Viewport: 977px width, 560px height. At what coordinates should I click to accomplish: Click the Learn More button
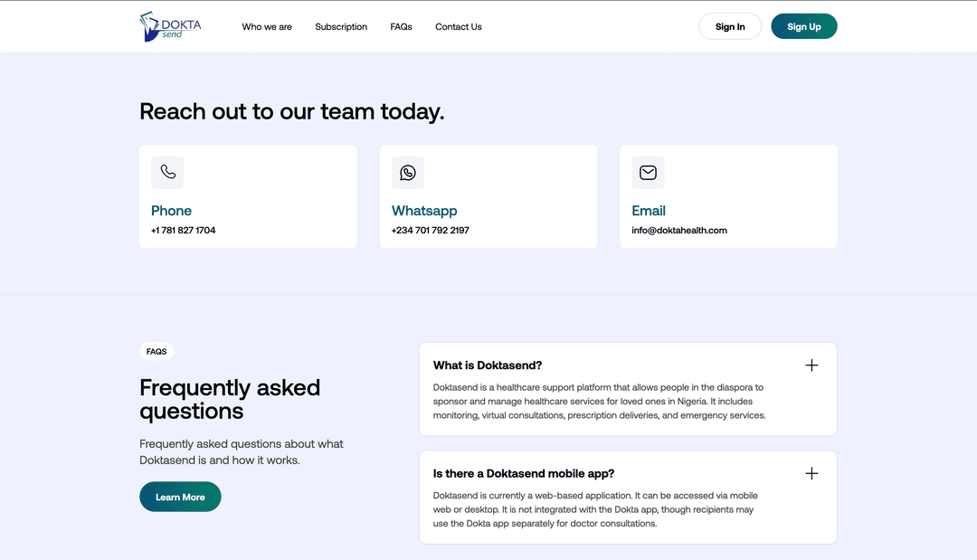180,497
